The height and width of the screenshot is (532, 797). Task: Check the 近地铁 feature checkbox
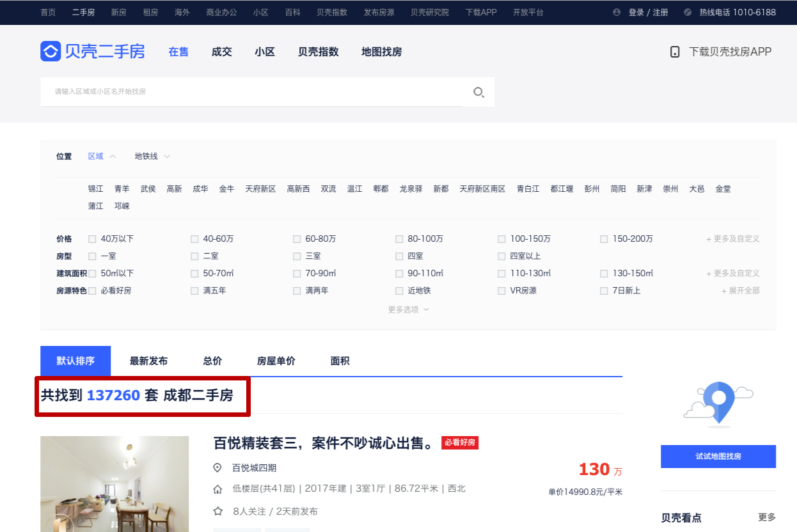399,291
